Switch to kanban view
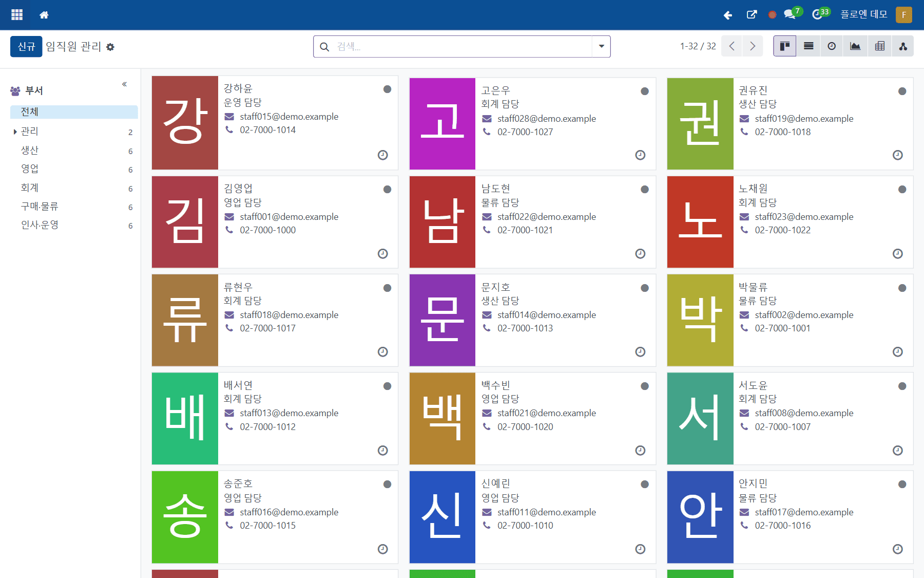 pyautogui.click(x=785, y=46)
